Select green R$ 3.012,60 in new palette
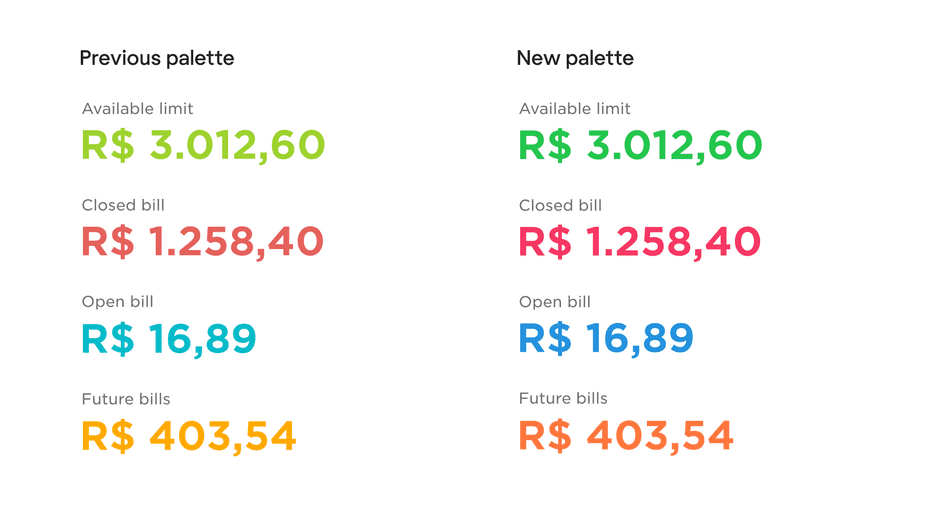The height and width of the screenshot is (519, 940). (640, 145)
